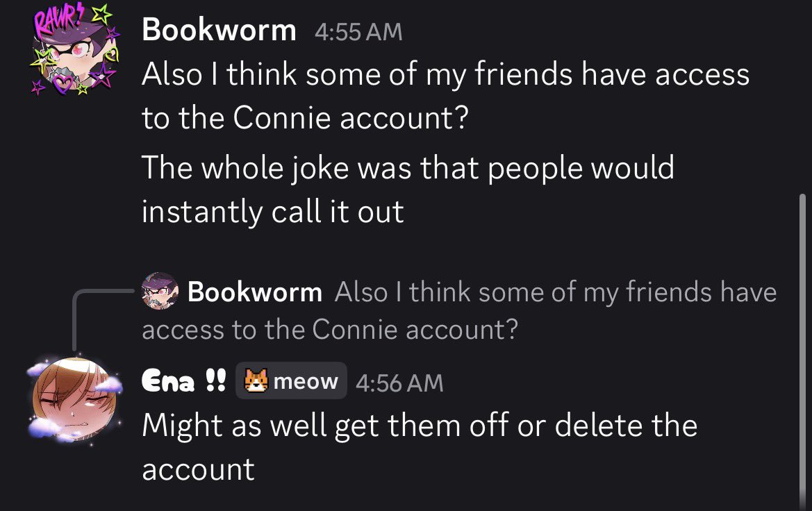Viewport: 812px width, 511px height.
Task: Open Ena's cloud-decorated profile avatar
Action: coord(74,399)
